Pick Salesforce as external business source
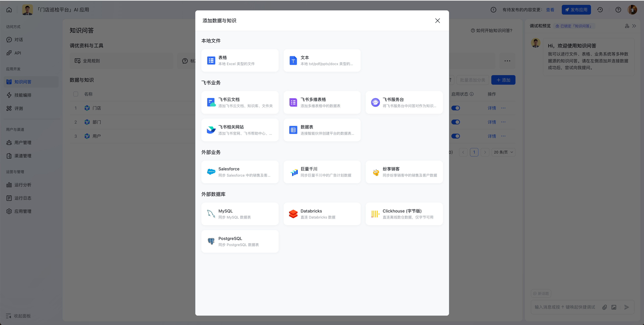 (240, 172)
